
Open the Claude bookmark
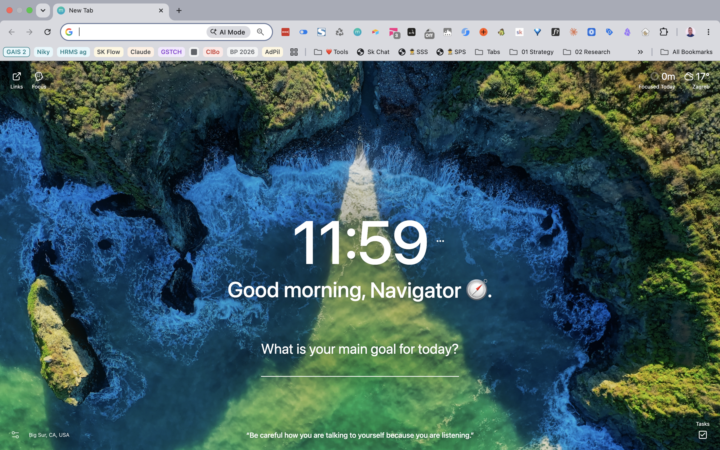141,52
